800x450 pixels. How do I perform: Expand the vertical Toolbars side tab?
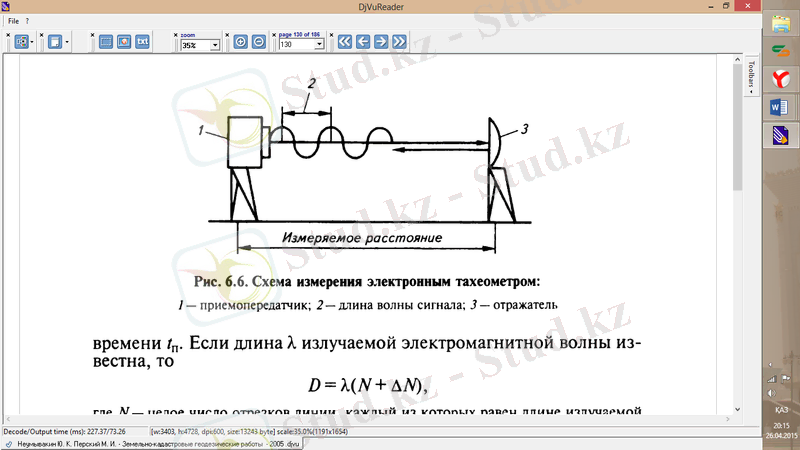point(751,76)
